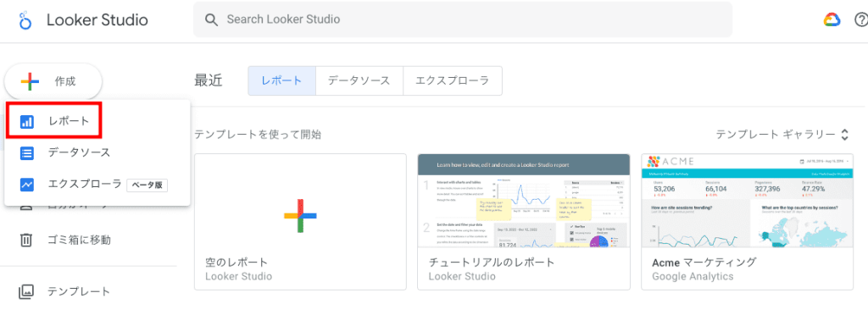Image resolution: width=868 pixels, height=315 pixels.
Task: Click the Looker Studio title text
Action: (x=97, y=20)
